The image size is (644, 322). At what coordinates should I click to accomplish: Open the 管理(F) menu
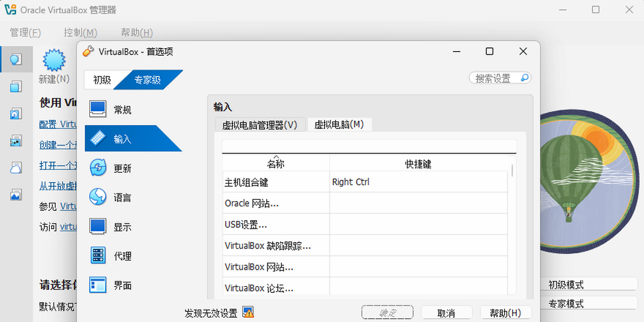[x=25, y=32]
